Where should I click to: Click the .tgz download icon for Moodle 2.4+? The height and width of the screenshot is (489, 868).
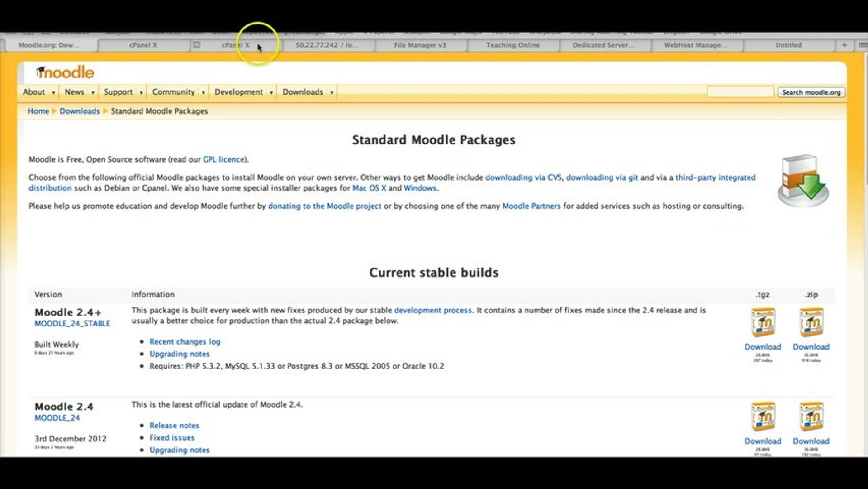[x=763, y=322]
